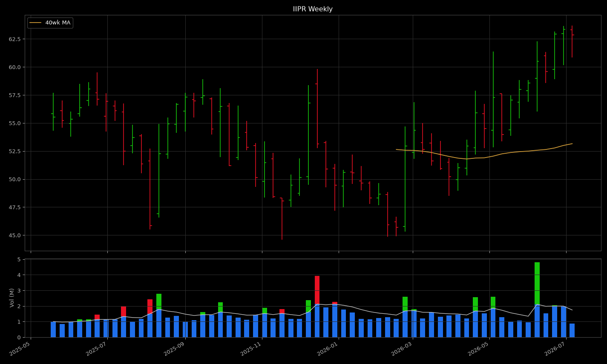This screenshot has width=607, height=364.
Task: Click the 45.0 price axis label
Action: (14, 235)
